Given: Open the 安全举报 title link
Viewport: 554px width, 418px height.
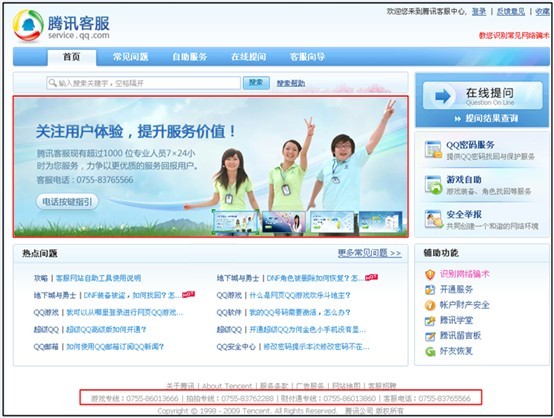Looking at the screenshot, I should (x=464, y=214).
